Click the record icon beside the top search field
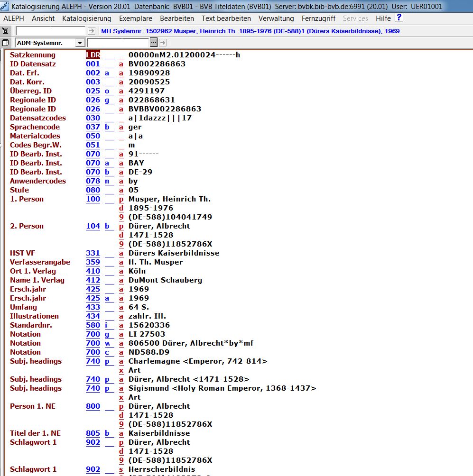 [5, 31]
